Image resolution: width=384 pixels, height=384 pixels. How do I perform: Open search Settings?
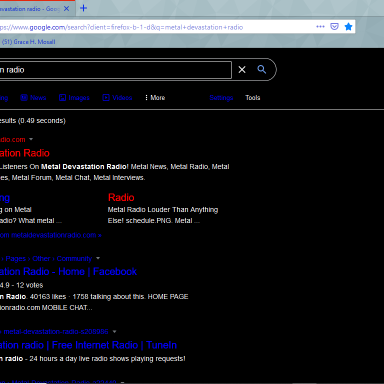pyautogui.click(x=221, y=98)
